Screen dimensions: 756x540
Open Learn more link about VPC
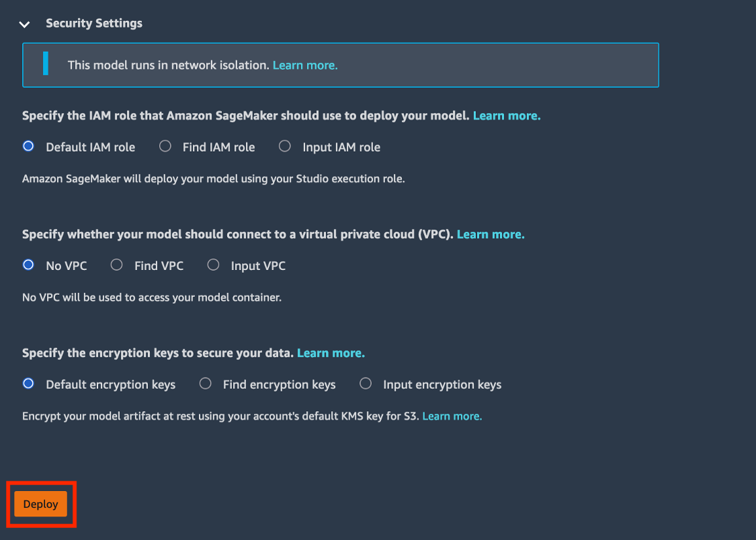coord(491,234)
